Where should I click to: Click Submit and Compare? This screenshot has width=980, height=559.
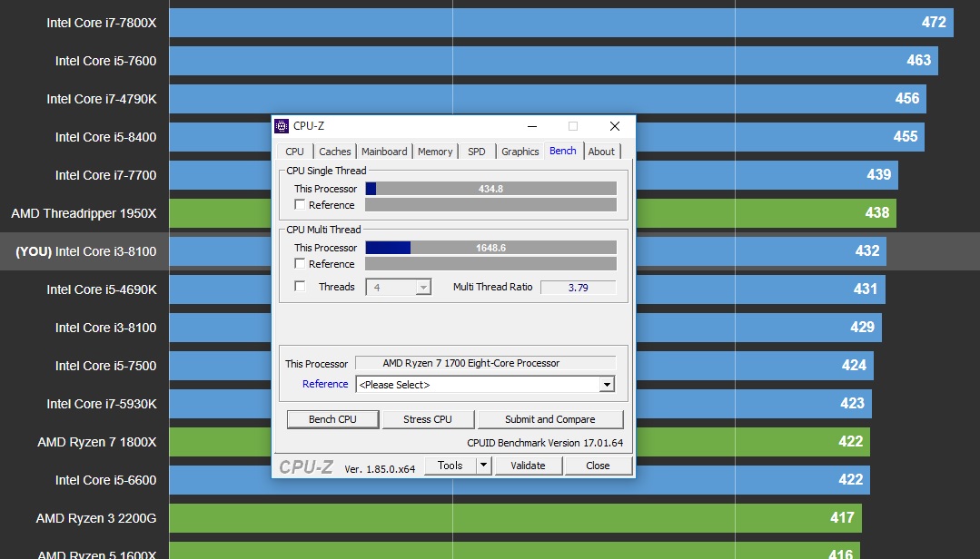coord(549,419)
